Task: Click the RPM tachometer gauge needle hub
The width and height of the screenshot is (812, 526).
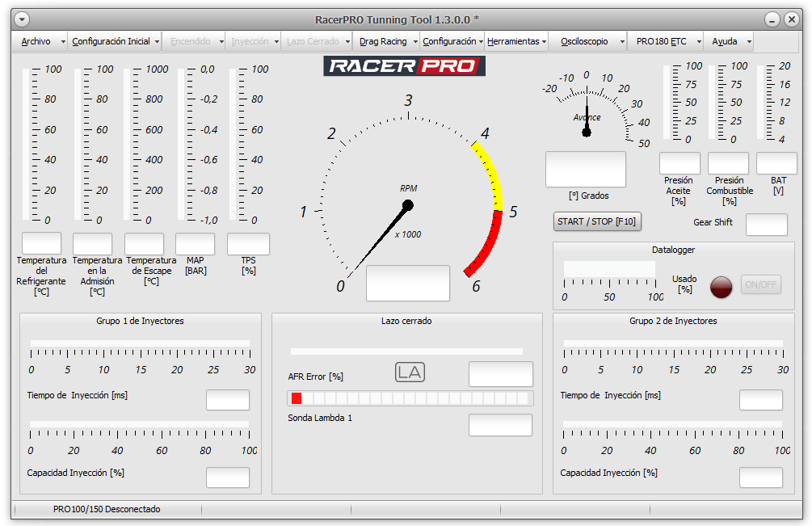Action: pos(407,205)
